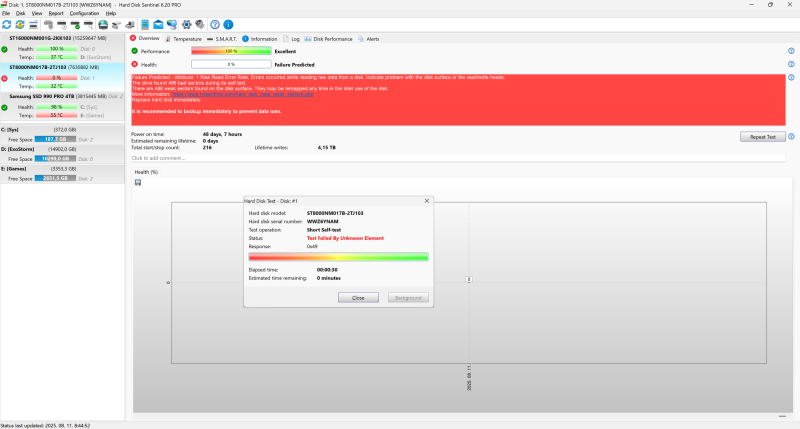Click the help icon beside Performance row
800x429 pixels.
(791, 51)
